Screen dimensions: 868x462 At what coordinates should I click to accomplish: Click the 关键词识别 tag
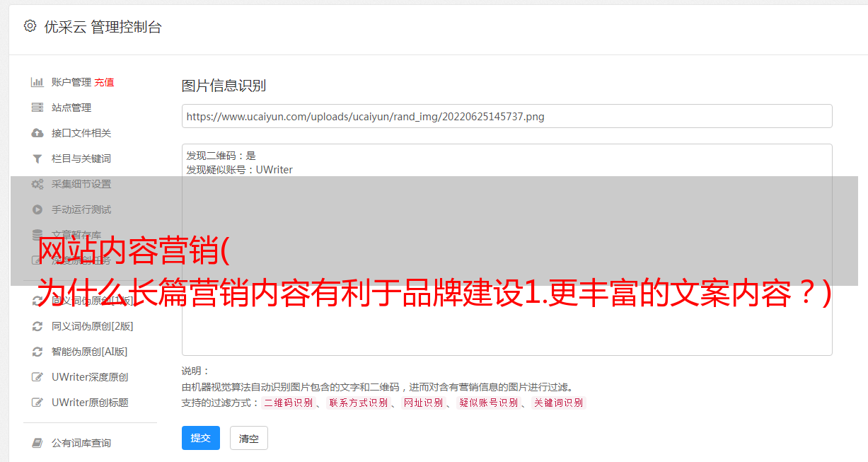pos(559,403)
